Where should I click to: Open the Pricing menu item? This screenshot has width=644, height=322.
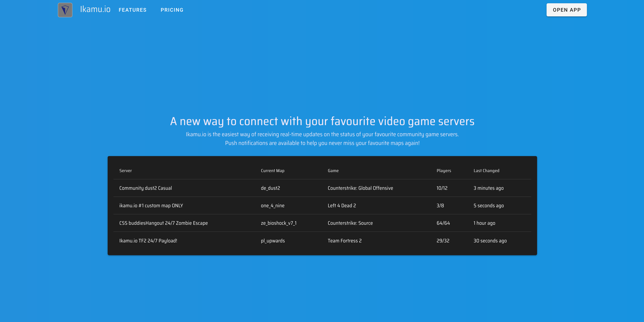coord(172,10)
